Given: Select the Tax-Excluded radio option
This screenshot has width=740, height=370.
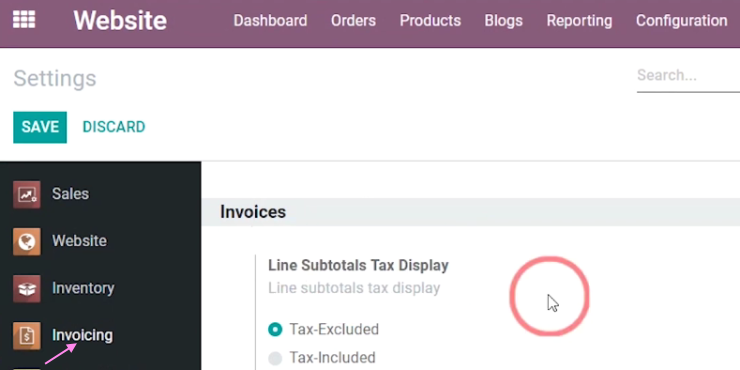Looking at the screenshot, I should click(x=275, y=329).
